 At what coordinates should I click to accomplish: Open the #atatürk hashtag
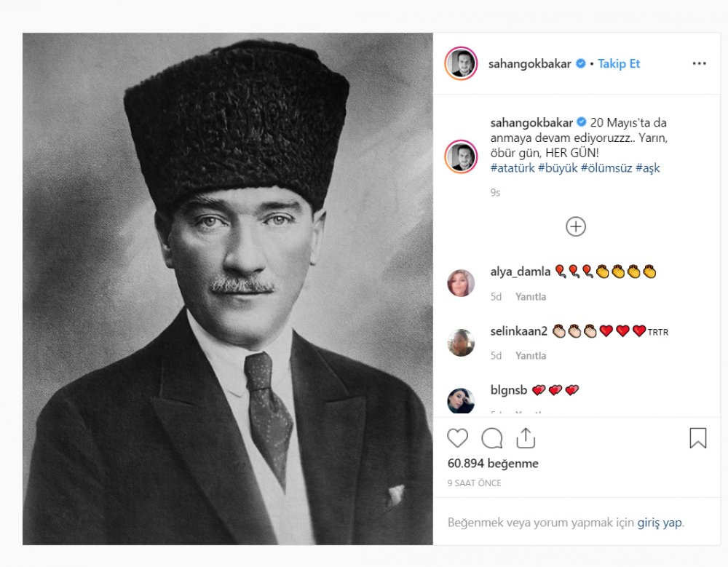513,168
